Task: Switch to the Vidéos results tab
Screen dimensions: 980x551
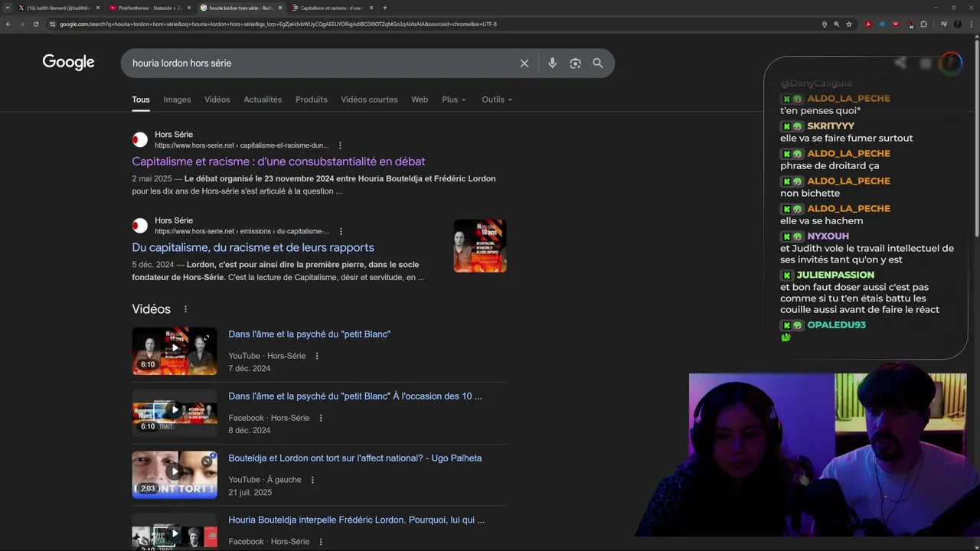Action: [217, 99]
